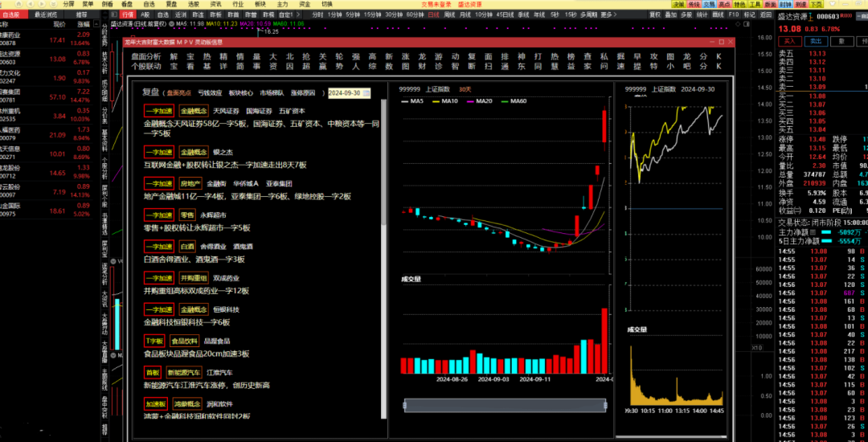Click the 返回 toolbar button
This screenshot has width=868, height=442.
[x=766, y=14]
